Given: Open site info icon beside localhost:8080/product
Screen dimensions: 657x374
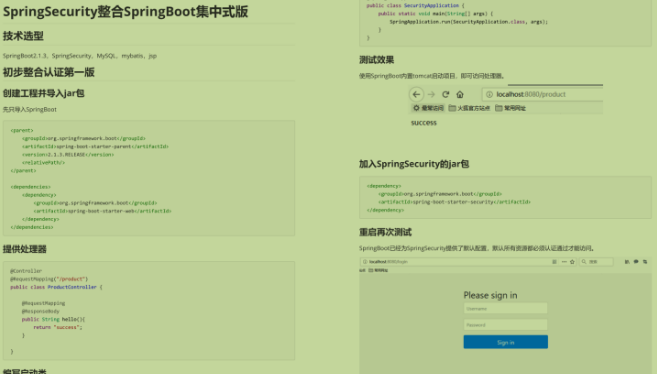Looking at the screenshot, I should pos(489,94).
